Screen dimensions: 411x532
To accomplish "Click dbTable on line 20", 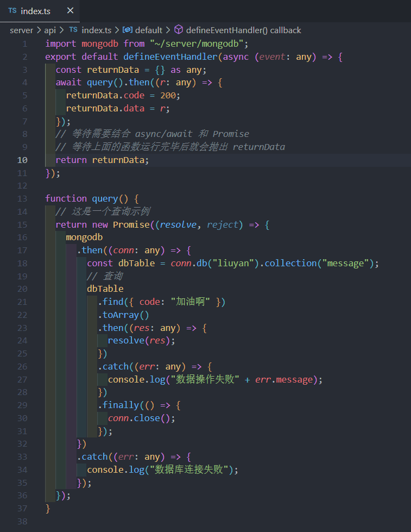I will tap(105, 289).
